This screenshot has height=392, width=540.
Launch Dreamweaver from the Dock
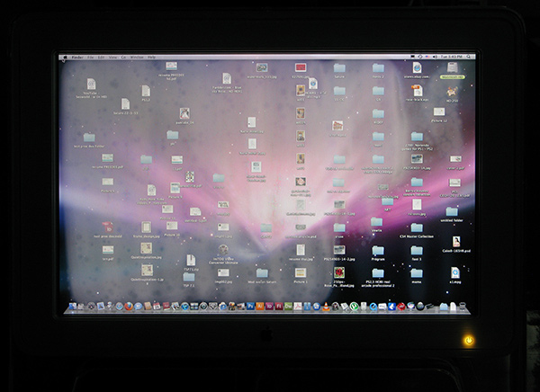point(288,306)
